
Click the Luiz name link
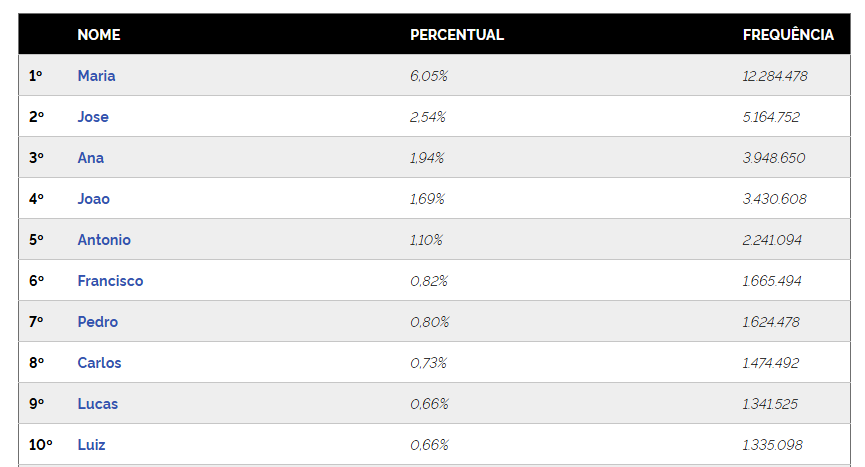[91, 445]
